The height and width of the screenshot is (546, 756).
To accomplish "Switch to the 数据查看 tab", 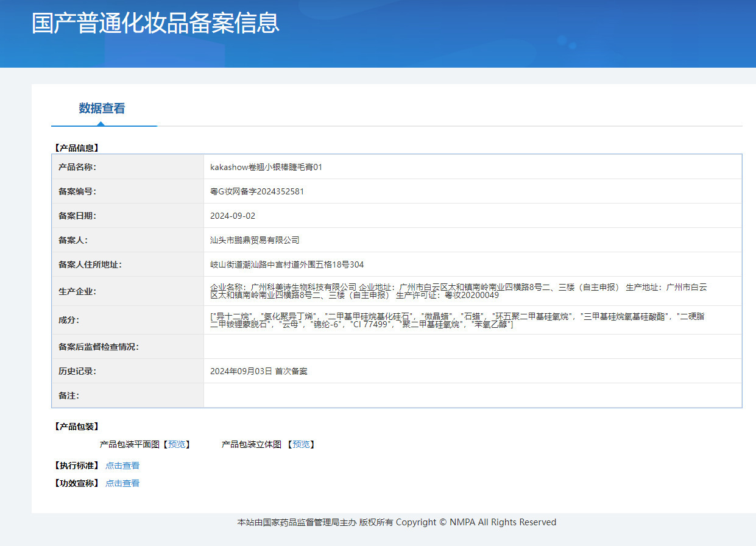I will pos(102,108).
